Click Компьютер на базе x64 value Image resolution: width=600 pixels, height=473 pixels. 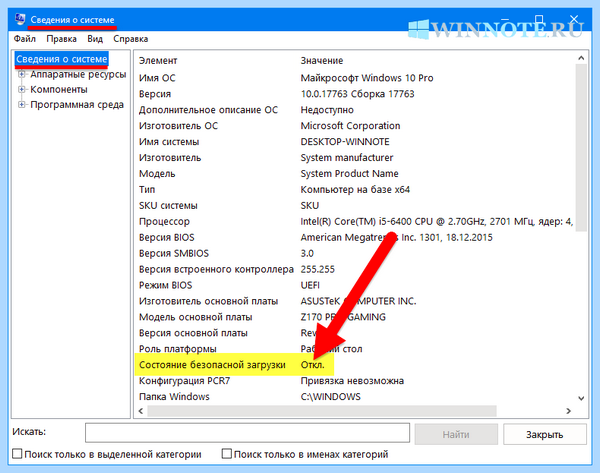point(355,190)
